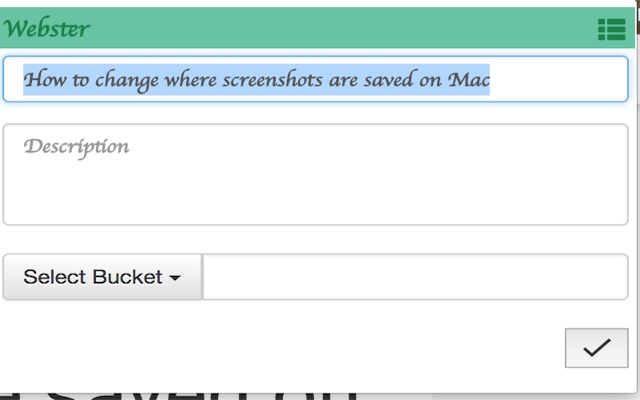Image resolution: width=640 pixels, height=400 pixels.
Task: Click the highlighted title input field
Action: coord(315,79)
